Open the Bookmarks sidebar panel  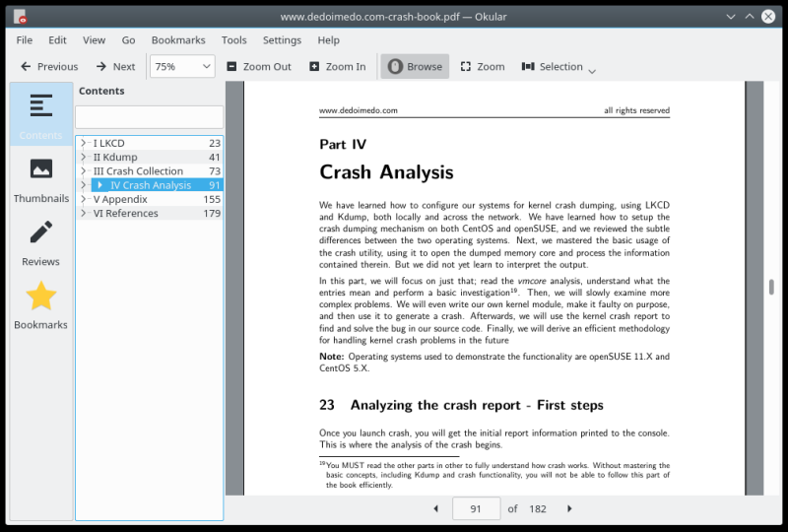pos(40,305)
